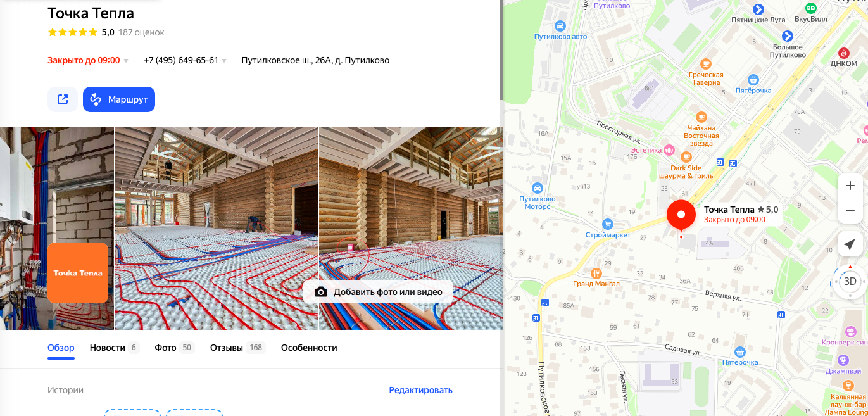Click the Садовая ул. street label
The height and width of the screenshot is (416, 868).
click(682, 350)
